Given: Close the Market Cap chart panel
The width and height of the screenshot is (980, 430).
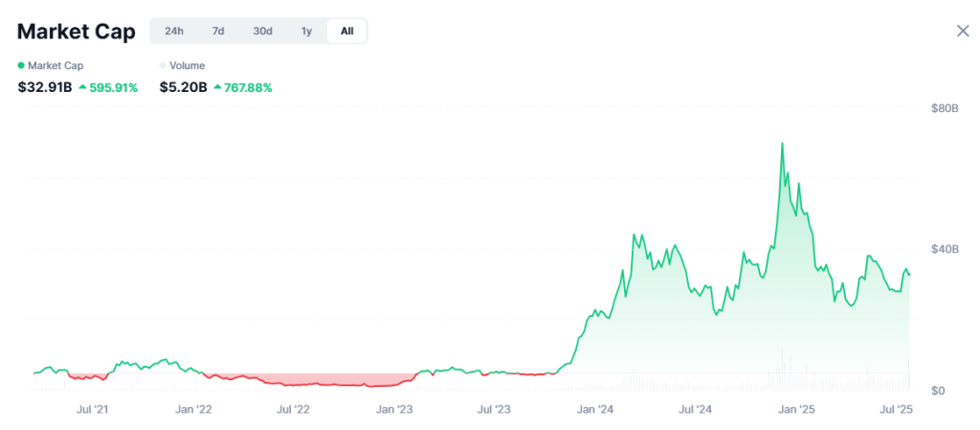Looking at the screenshot, I should 963,32.
